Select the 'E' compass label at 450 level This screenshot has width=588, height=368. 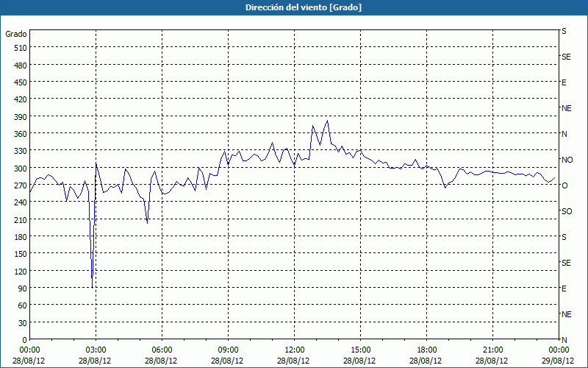(564, 82)
